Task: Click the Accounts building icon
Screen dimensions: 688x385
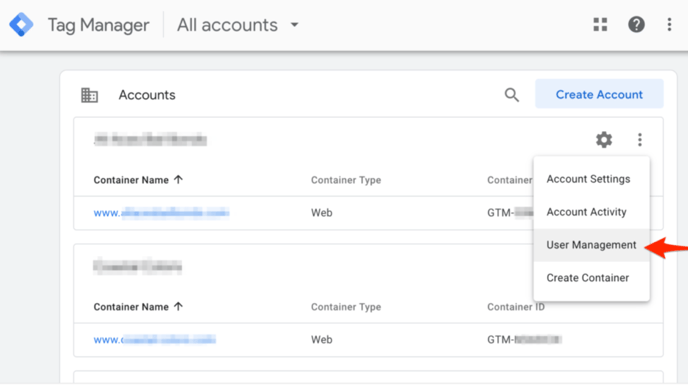Action: pos(90,95)
